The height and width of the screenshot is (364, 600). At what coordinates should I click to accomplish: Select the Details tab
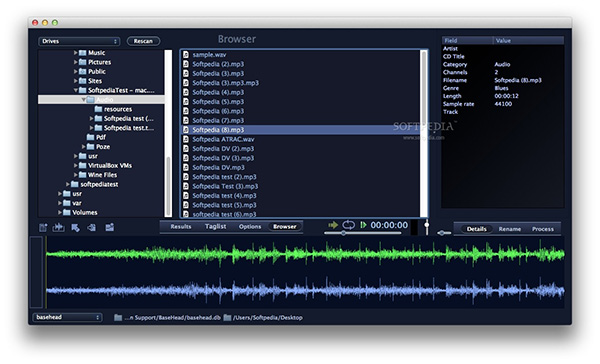[x=476, y=229]
